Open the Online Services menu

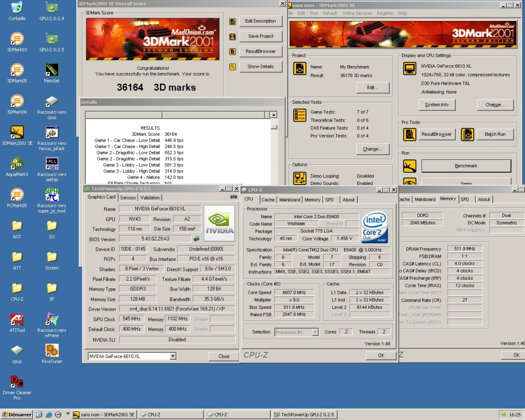click(357, 13)
